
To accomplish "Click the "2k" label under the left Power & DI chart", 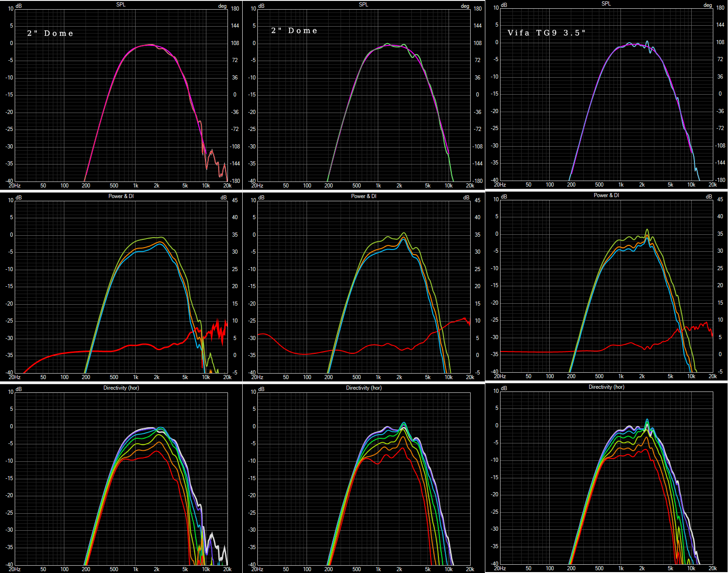I will click(x=157, y=377).
